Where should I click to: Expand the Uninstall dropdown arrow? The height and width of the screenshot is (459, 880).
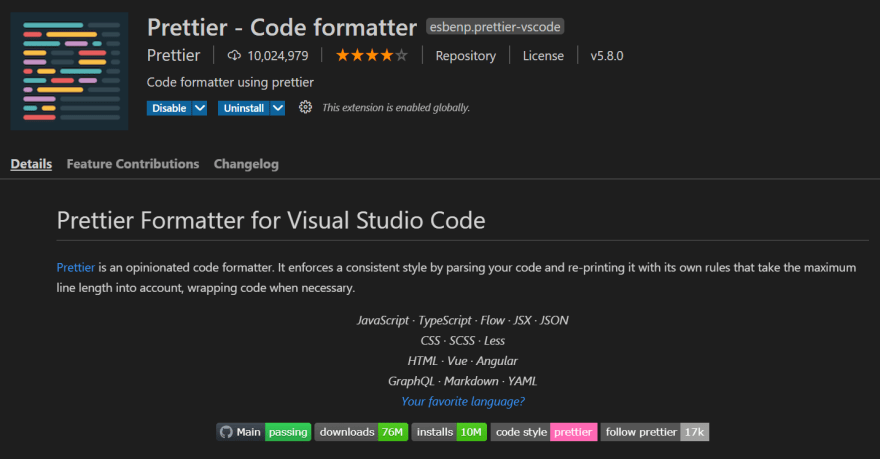[278, 108]
